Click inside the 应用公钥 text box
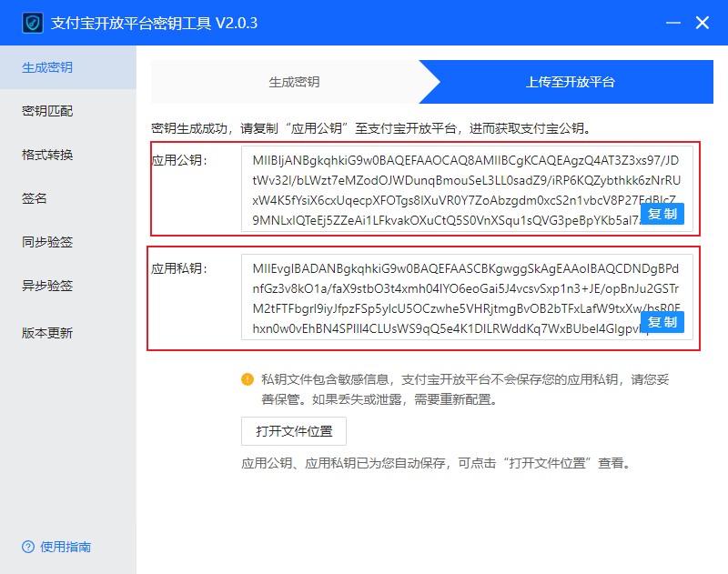728x574 pixels. [467, 189]
